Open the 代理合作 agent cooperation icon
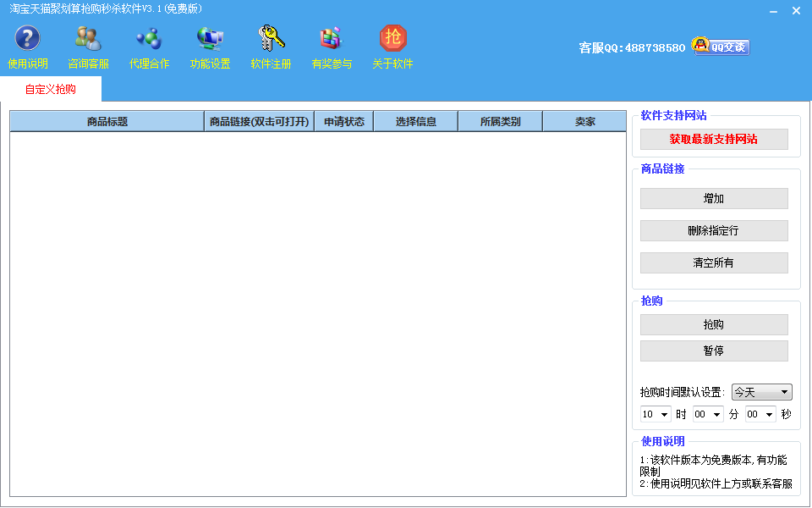This screenshot has width=812, height=508. pyautogui.click(x=149, y=39)
